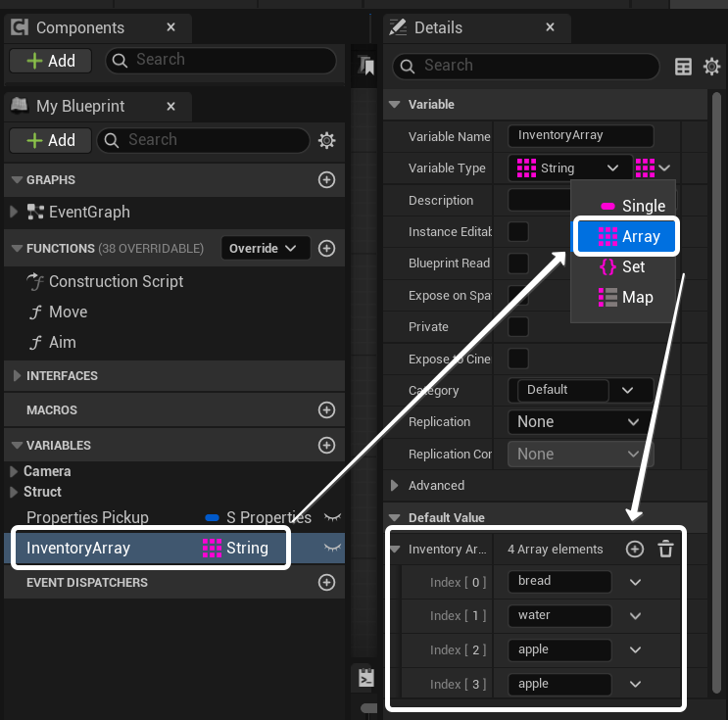The image size is (728, 720).
Task: Open the Replication dropdown
Action: [578, 422]
